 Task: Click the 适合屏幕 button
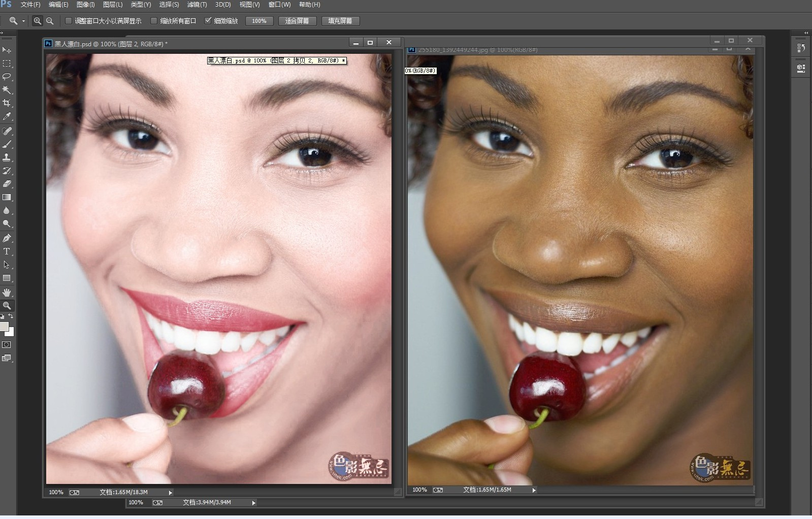(x=297, y=21)
